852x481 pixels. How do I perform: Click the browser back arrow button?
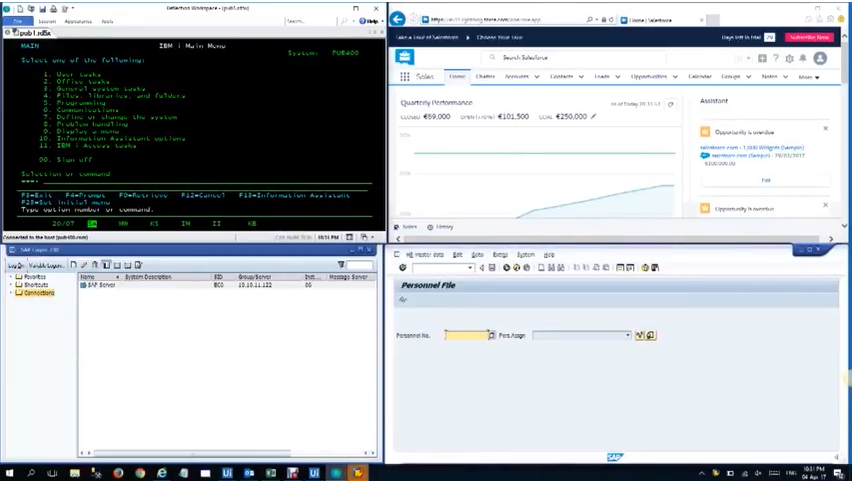[398, 19]
